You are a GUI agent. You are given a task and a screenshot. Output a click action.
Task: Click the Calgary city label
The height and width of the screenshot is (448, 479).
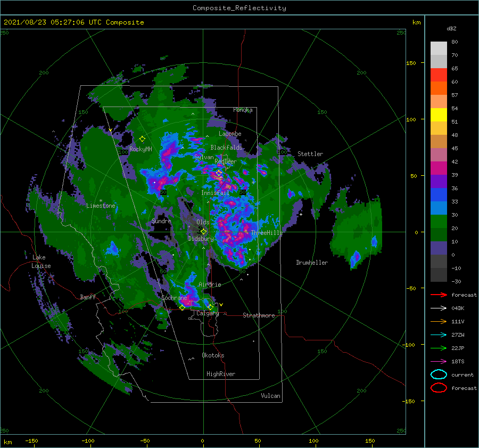tap(208, 313)
